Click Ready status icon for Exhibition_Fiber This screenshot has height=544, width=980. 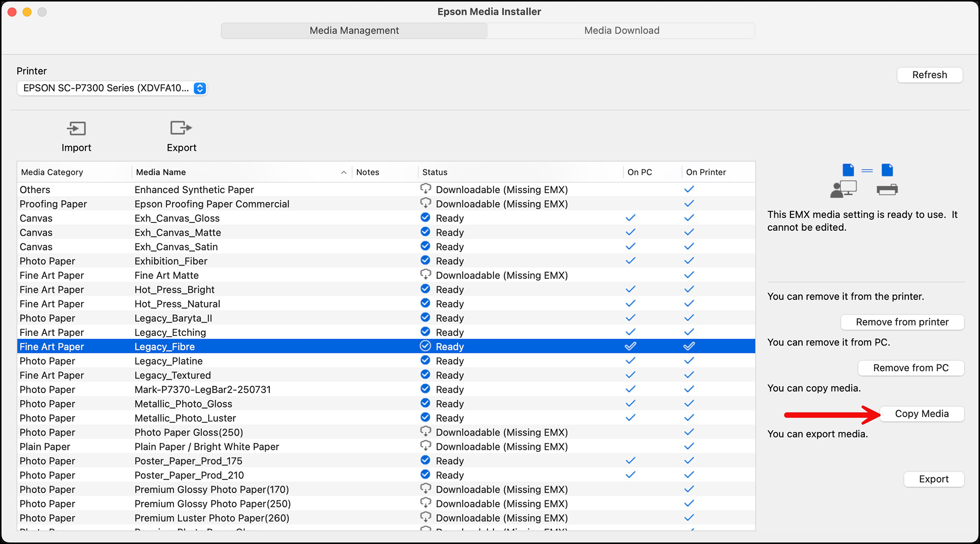(x=425, y=260)
